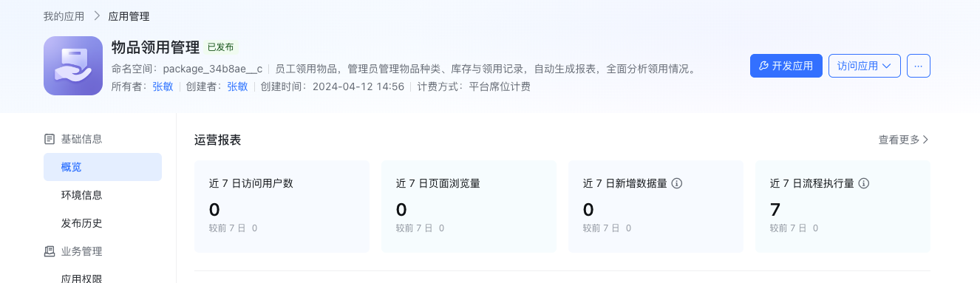This screenshot has height=283, width=980.
Task: Click the info icon beside 近7日流程执行量
Action: click(x=863, y=183)
